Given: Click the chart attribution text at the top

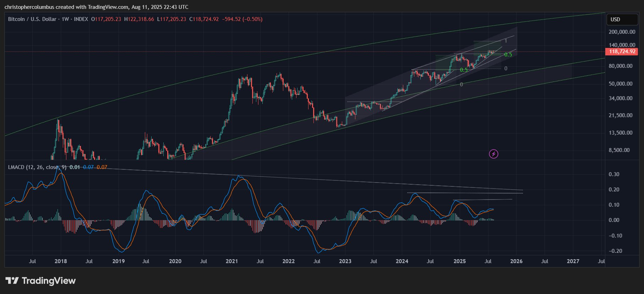Looking at the screenshot, I should click(x=96, y=7).
